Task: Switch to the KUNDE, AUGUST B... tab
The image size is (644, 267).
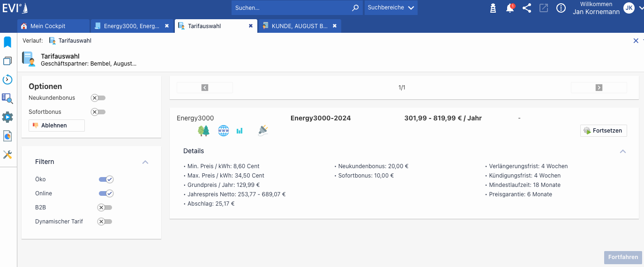Action: [299, 26]
